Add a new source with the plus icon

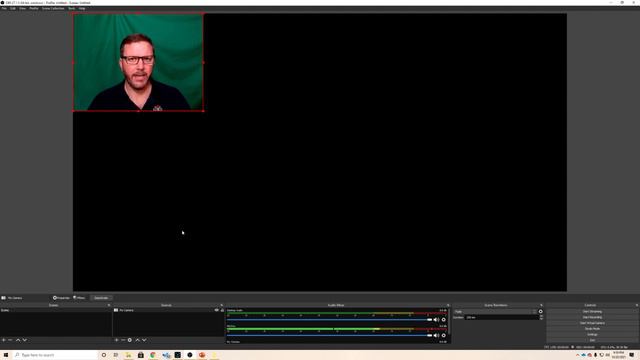click(x=116, y=340)
